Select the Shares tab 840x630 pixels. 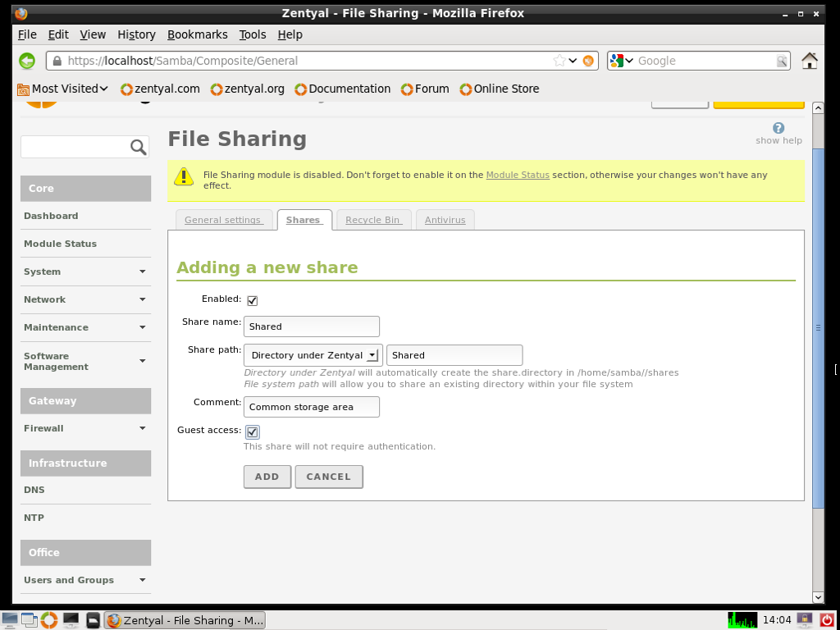pyautogui.click(x=305, y=220)
